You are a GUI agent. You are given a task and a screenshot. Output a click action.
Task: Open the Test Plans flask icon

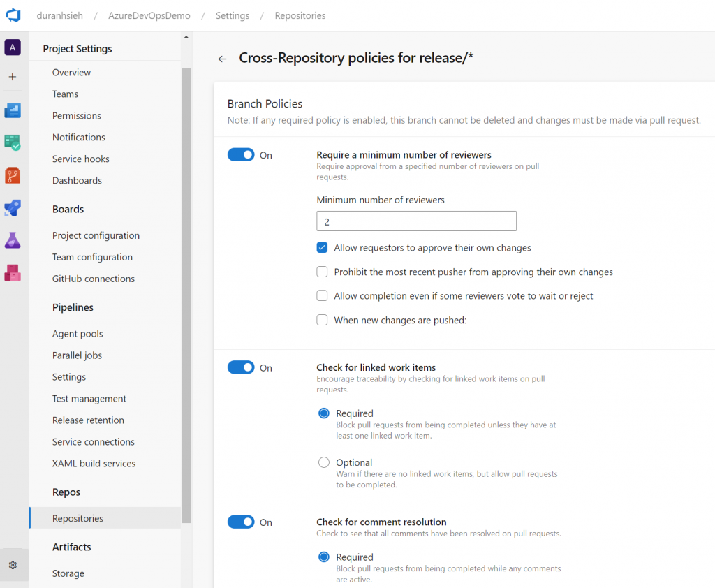[13, 240]
